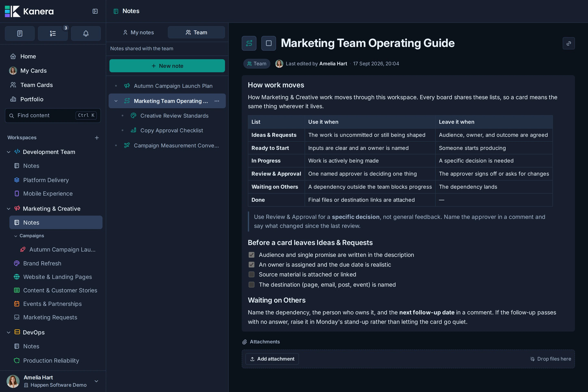Open Mobile Experience board
This screenshot has width=588, height=392.
click(x=56, y=194)
